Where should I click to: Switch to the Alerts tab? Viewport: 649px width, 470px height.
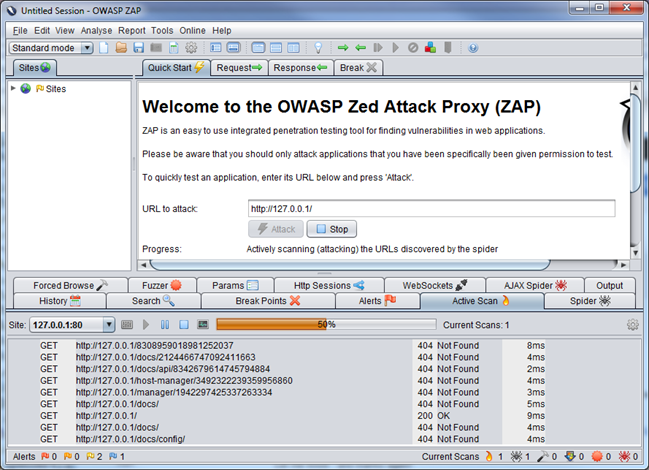click(x=378, y=301)
